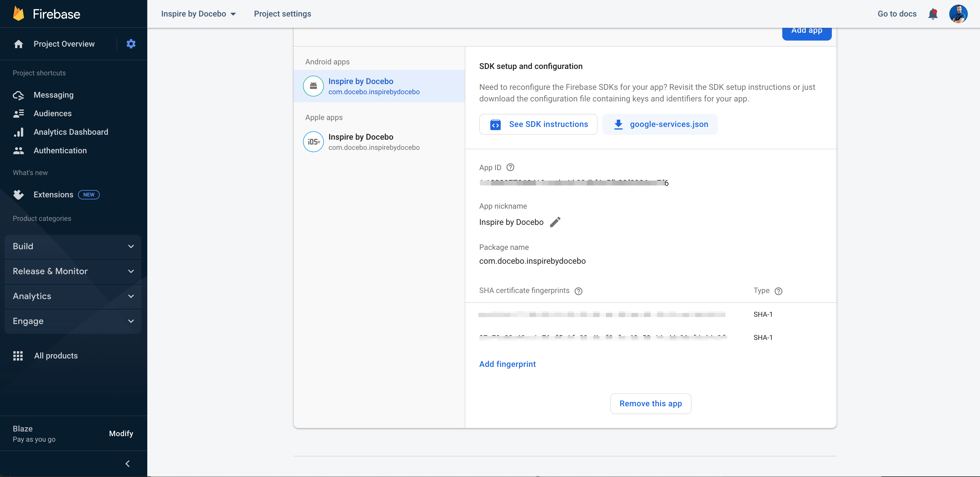
Task: Open Messaging from project shortcuts
Action: [54, 95]
